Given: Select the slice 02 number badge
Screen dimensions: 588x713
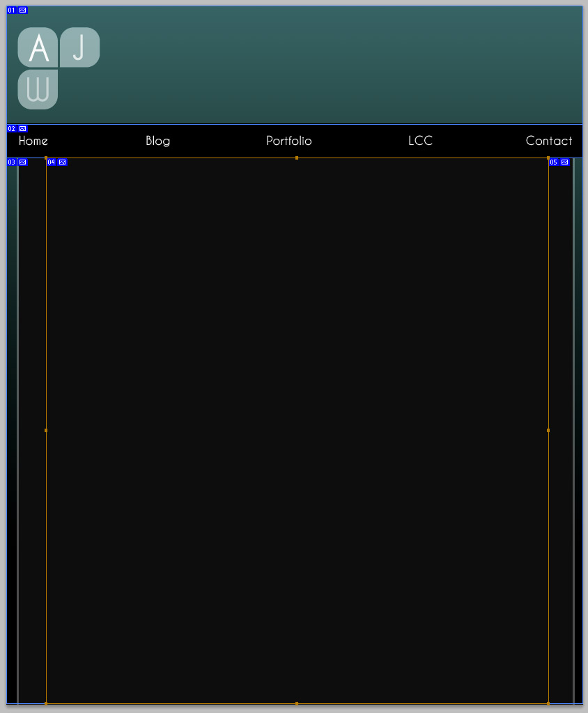Looking at the screenshot, I should click(x=11, y=129).
